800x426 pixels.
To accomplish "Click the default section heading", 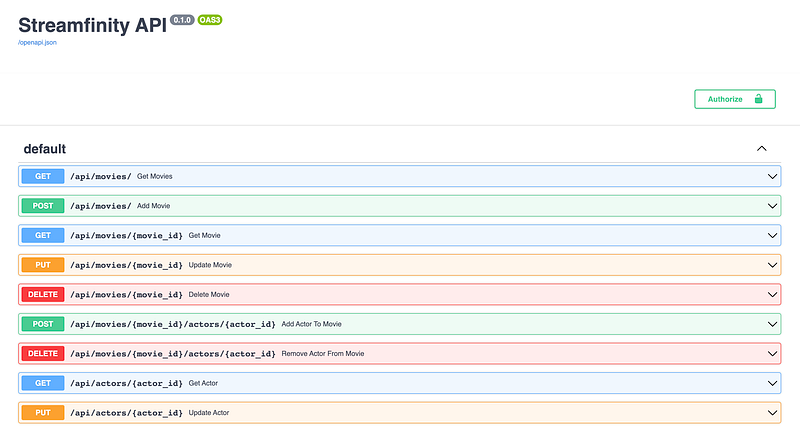I will click(x=45, y=149).
